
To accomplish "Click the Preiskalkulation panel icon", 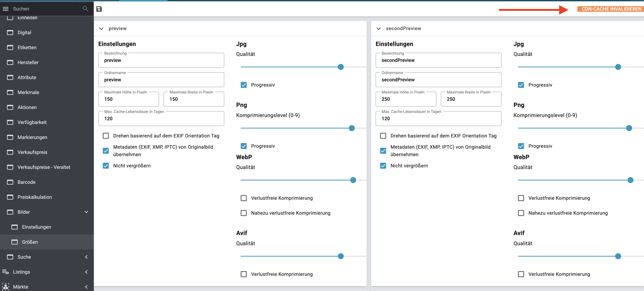I will pos(10,197).
